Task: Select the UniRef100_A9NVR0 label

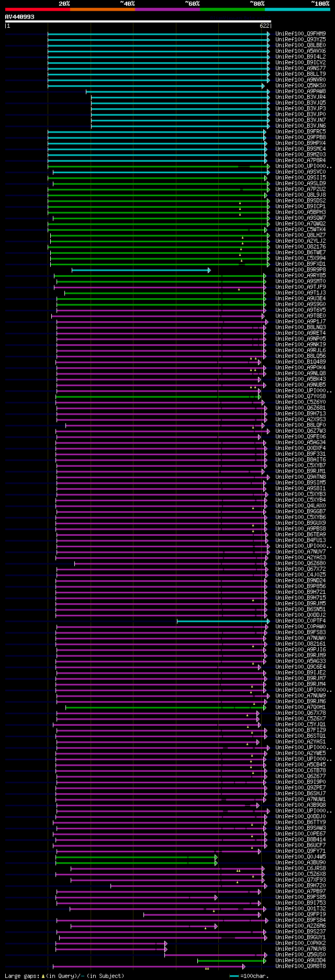Action: 300,80
